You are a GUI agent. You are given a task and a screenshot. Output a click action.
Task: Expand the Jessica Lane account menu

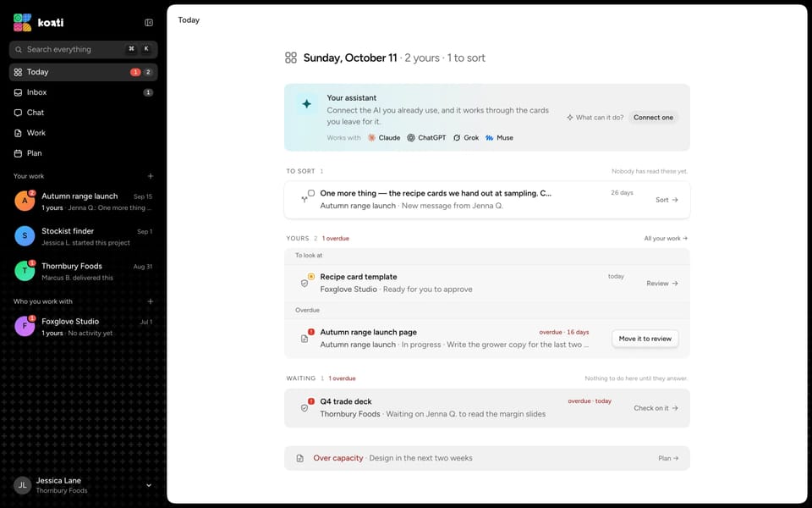(149, 485)
